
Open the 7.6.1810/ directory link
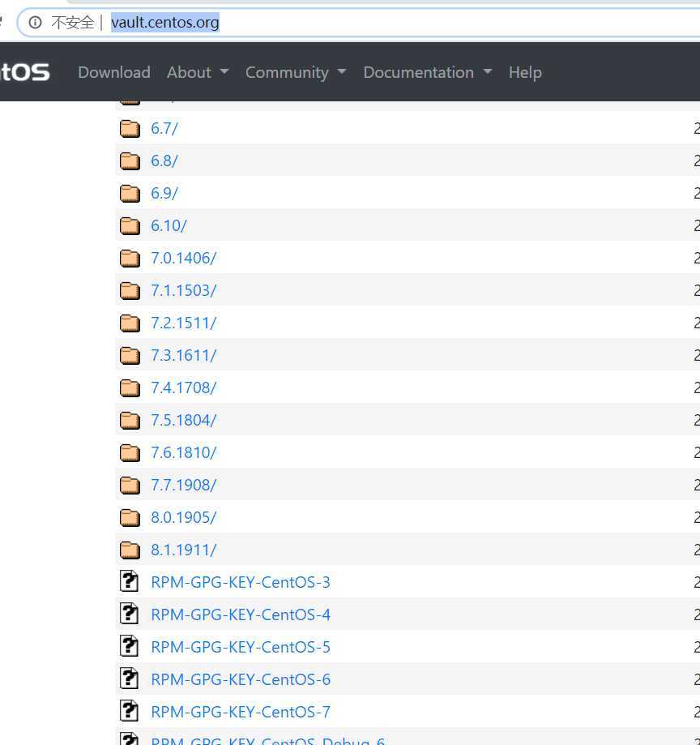[184, 453]
